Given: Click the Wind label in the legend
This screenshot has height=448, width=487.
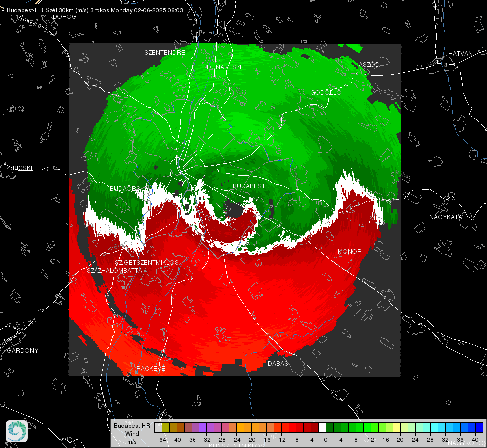Looking at the screenshot, I should click(x=132, y=434).
